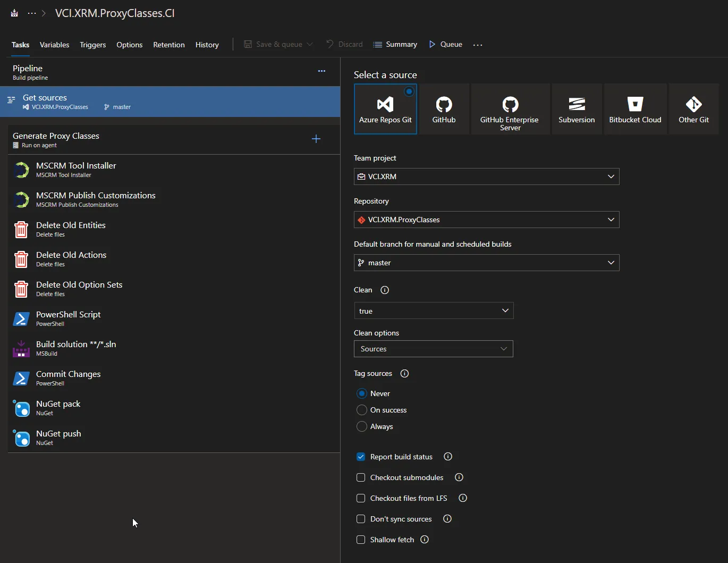
Task: Open the Clean options dropdown
Action: [433, 349]
